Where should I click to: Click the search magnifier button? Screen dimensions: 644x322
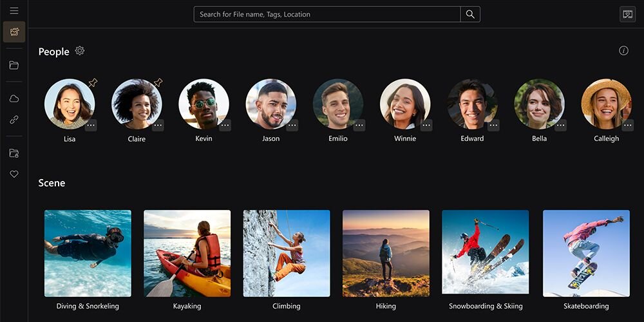(470, 14)
